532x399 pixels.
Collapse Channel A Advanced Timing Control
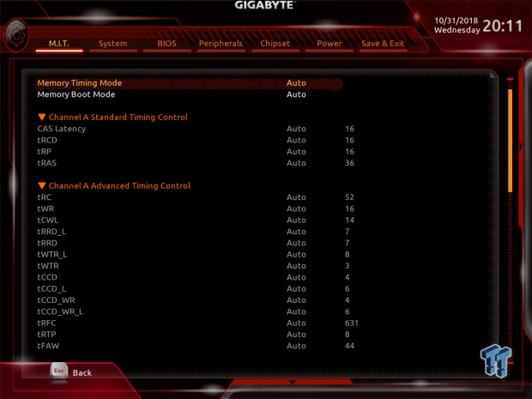[x=42, y=185]
